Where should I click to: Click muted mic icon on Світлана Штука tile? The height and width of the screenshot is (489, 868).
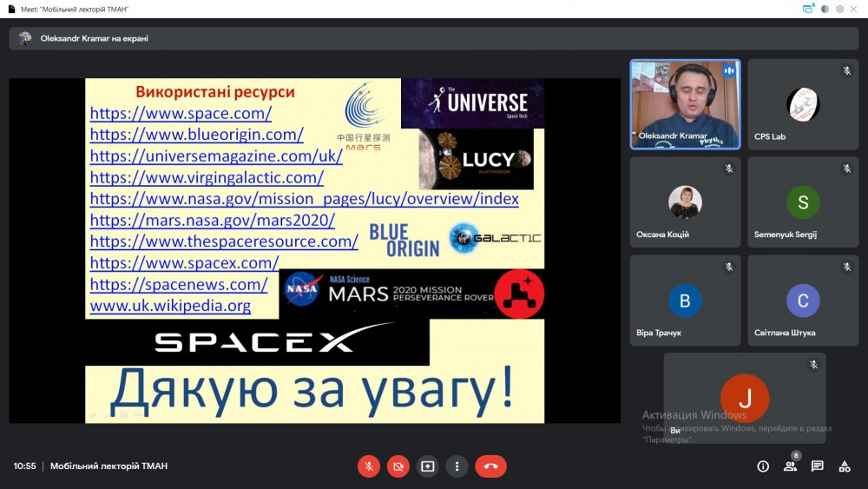[847, 267]
